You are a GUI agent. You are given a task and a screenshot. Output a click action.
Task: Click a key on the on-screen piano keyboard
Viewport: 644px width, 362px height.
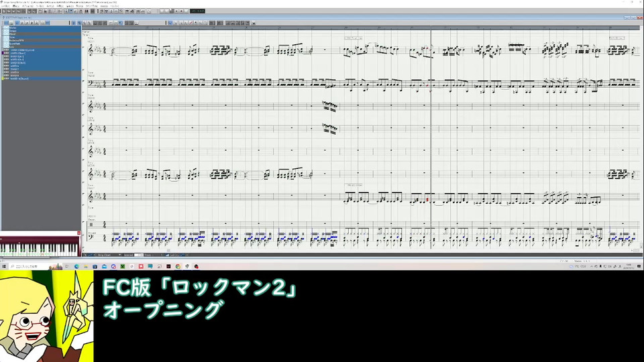pyautogui.click(x=40, y=249)
